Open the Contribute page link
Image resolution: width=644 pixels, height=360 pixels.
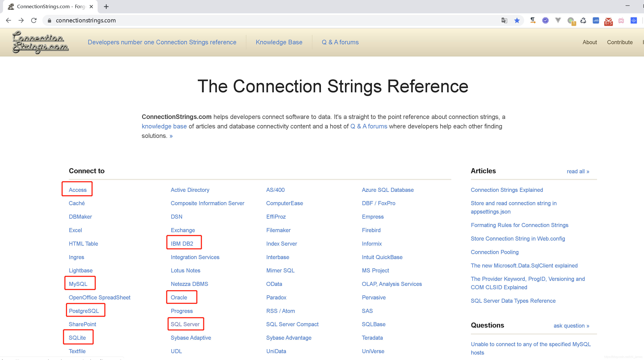[620, 42]
